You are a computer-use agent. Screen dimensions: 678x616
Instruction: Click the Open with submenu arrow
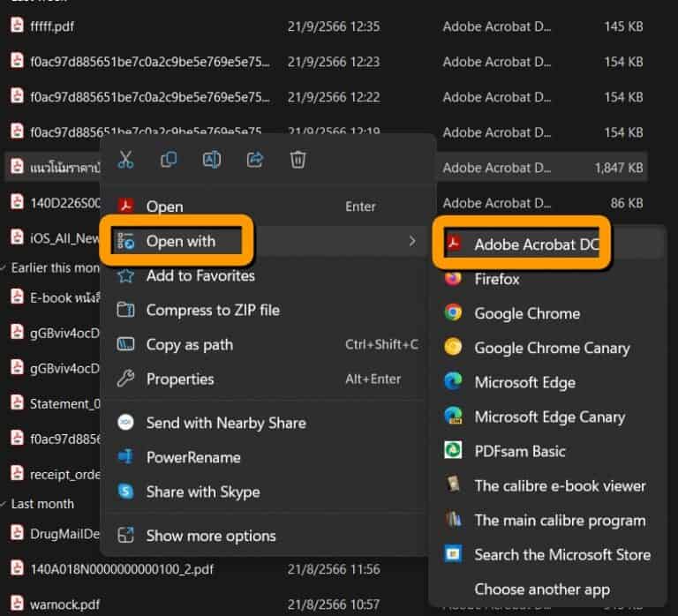point(412,241)
